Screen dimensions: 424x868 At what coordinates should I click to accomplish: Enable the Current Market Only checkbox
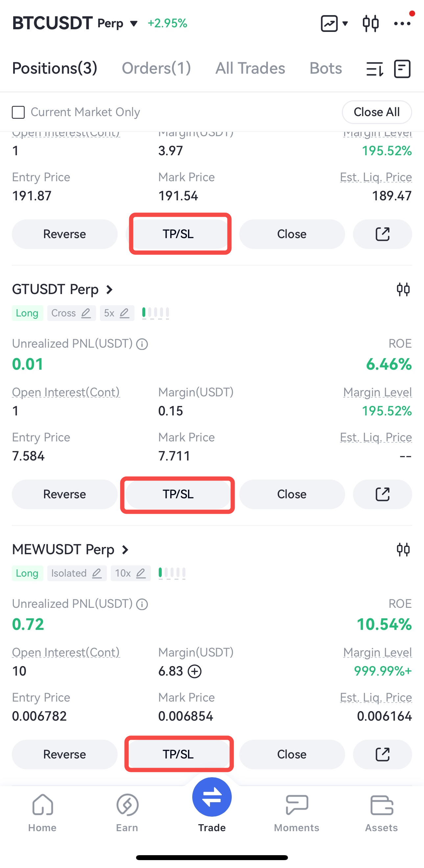point(18,112)
